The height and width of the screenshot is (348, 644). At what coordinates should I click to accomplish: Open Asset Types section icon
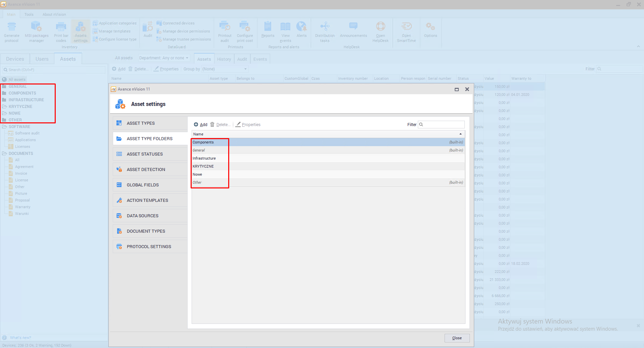pos(119,123)
